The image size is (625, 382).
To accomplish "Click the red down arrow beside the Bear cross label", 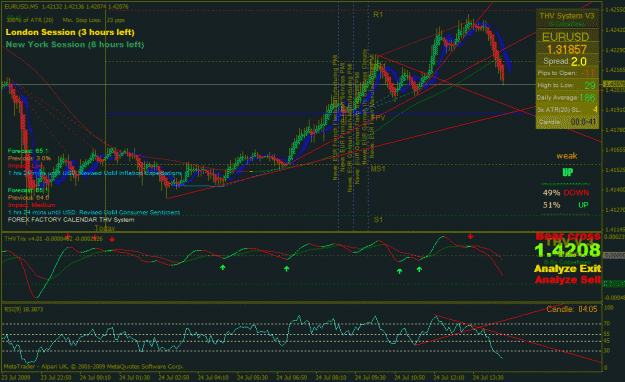I will click(470, 236).
